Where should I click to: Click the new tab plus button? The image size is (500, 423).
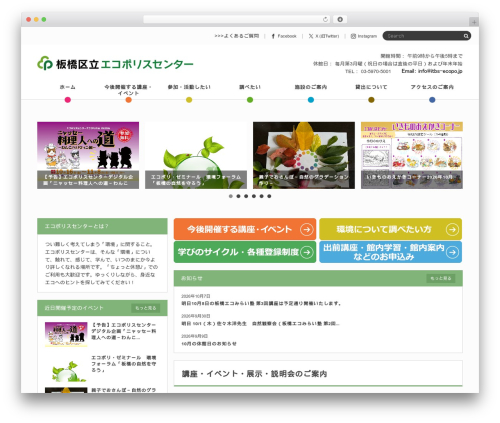coord(474,22)
